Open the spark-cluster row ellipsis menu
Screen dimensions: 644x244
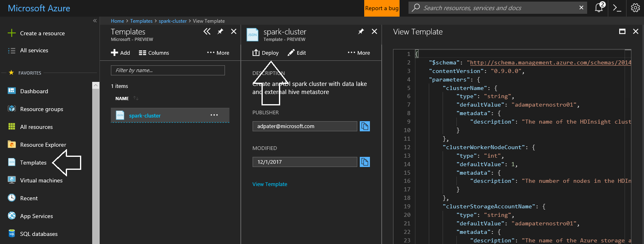coord(214,115)
